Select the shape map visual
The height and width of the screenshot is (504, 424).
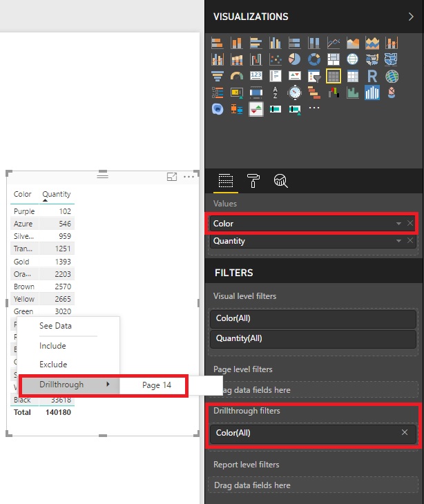(x=392, y=59)
